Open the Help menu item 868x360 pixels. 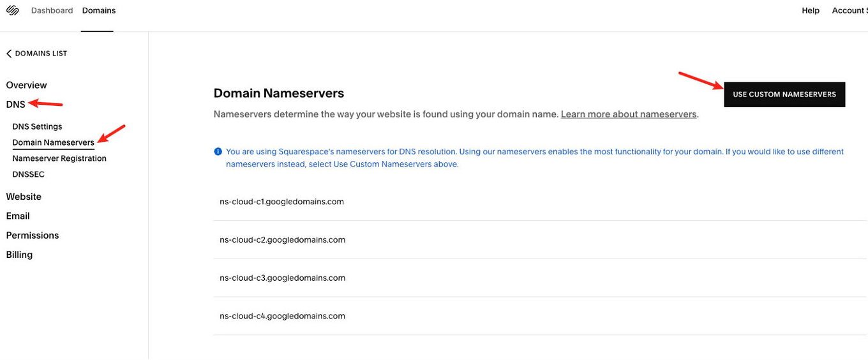[x=811, y=11]
